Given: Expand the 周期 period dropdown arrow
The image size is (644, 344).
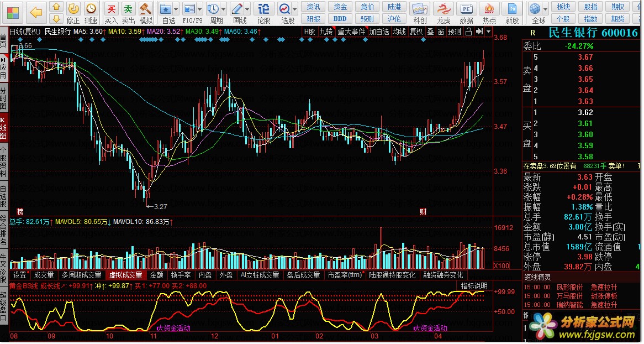Looking at the screenshot, I should 224,9.
